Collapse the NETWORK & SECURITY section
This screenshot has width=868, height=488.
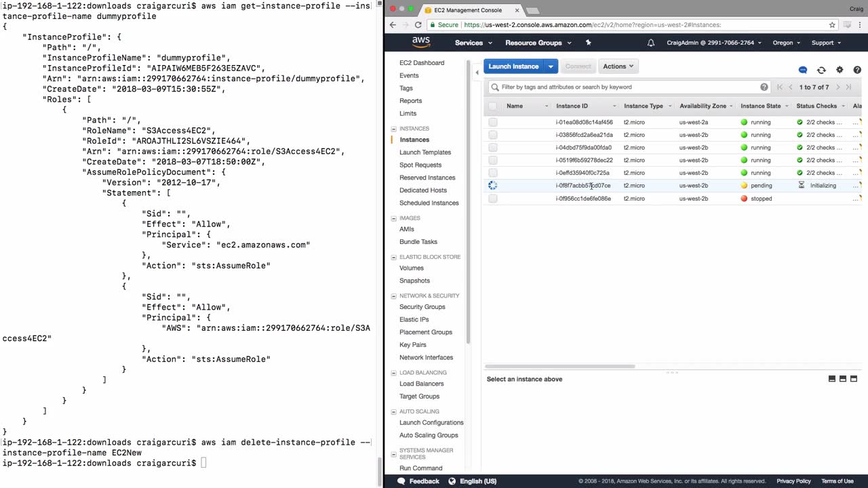pos(394,296)
